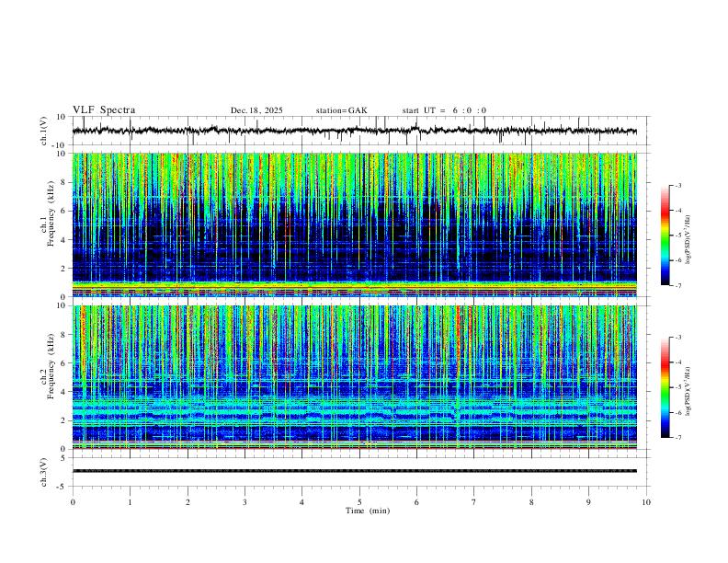
Task: Select the date 'Dec. 18, 2025' label
Action: point(256,110)
